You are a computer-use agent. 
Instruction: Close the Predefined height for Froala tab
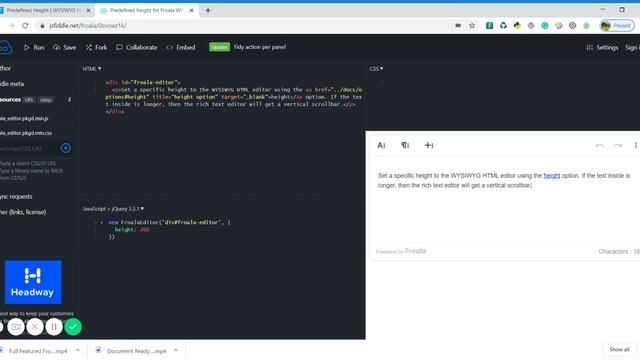coord(191,10)
